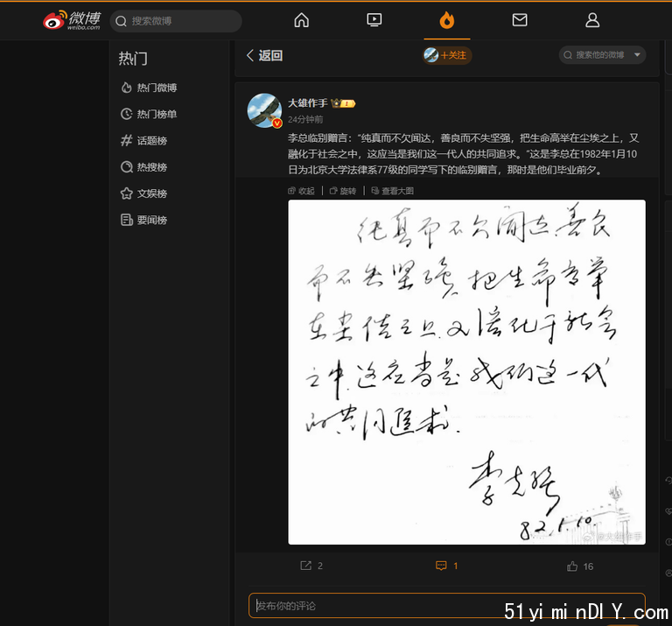This screenshot has width=672, height=626.
Task: Click the 要闻榜 news icon
Action: [x=126, y=220]
